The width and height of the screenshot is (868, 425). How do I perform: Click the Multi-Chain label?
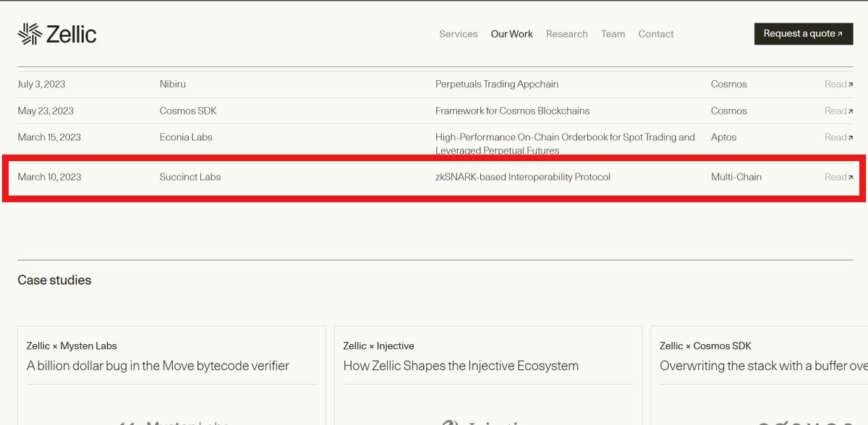[736, 176]
